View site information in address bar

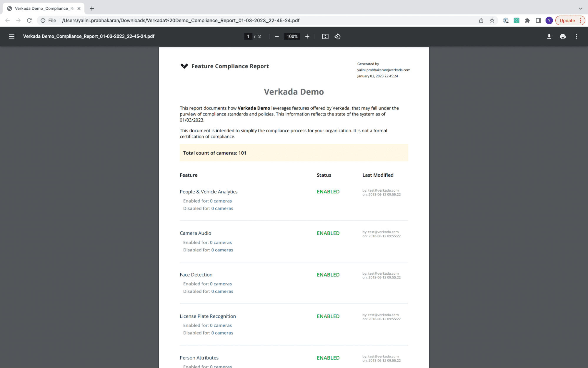pos(43,20)
